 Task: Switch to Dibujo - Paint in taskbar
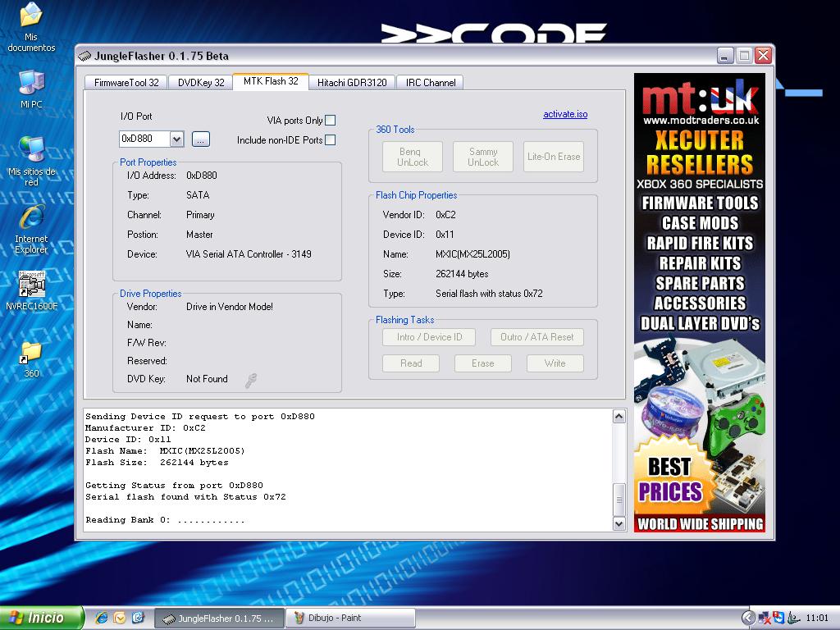(x=350, y=618)
